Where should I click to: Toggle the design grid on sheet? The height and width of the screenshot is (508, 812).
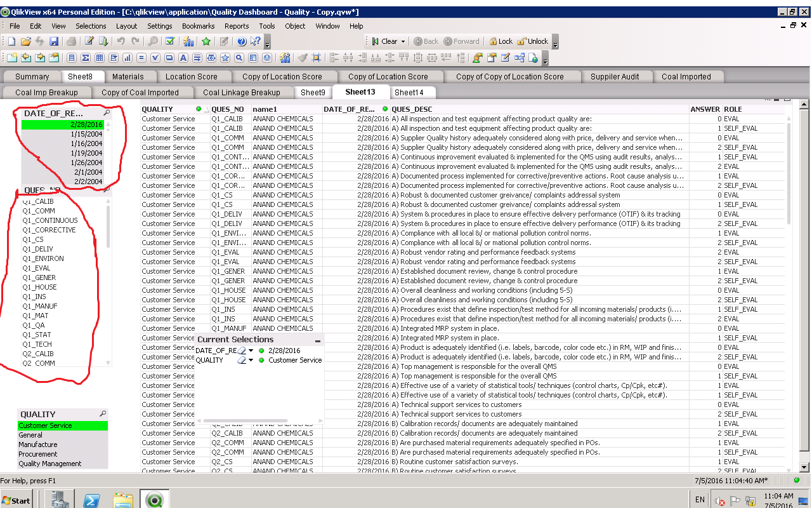(317, 58)
